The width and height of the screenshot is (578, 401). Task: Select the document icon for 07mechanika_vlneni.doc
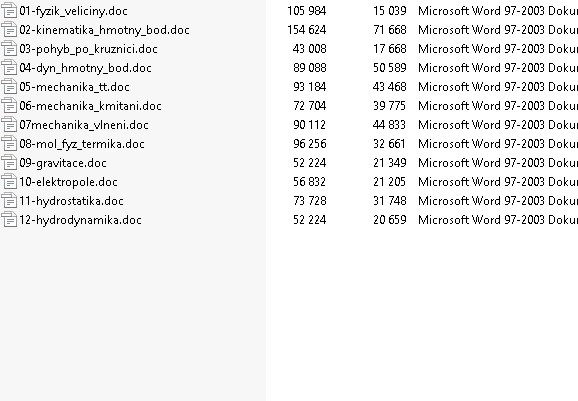pyautogui.click(x=9, y=125)
